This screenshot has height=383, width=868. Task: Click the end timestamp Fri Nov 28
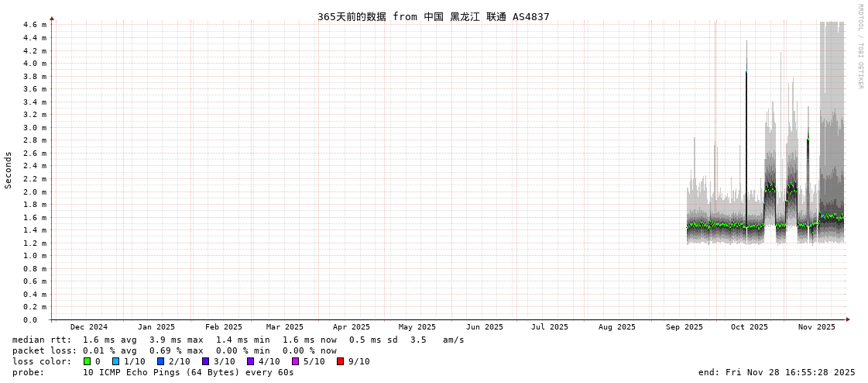click(x=777, y=372)
